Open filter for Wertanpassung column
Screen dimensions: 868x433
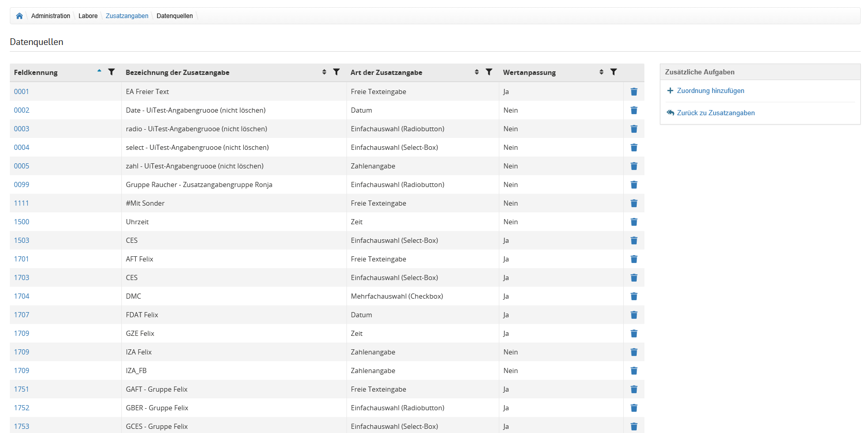613,72
